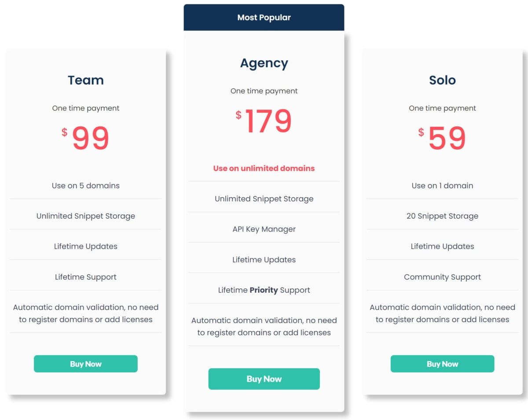Screen dimensions: 528x420
Task: Click 'Lifetime Support' in Team plan
Action: pyautogui.click(x=86, y=277)
